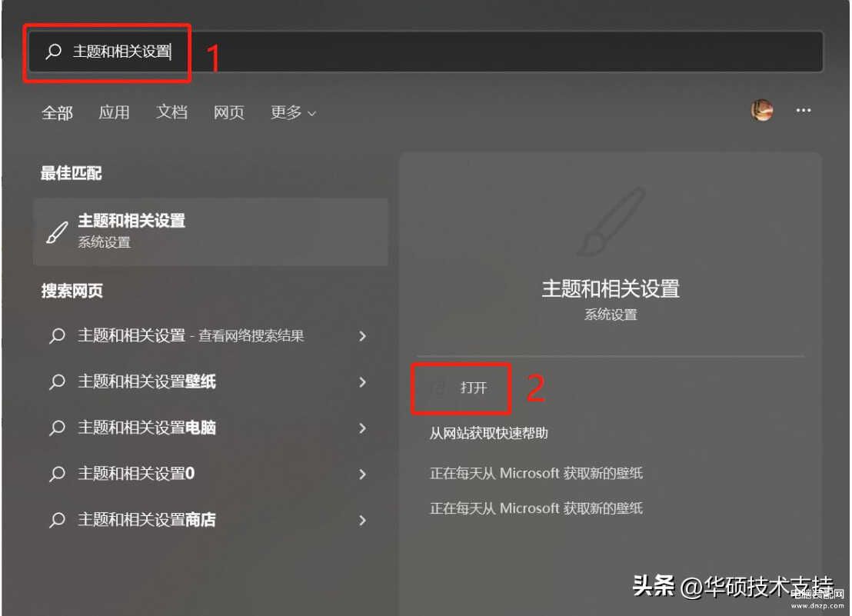852x616 pixels.
Task: Click search icon beside 主题和相关设置商店
Action: click(57, 520)
